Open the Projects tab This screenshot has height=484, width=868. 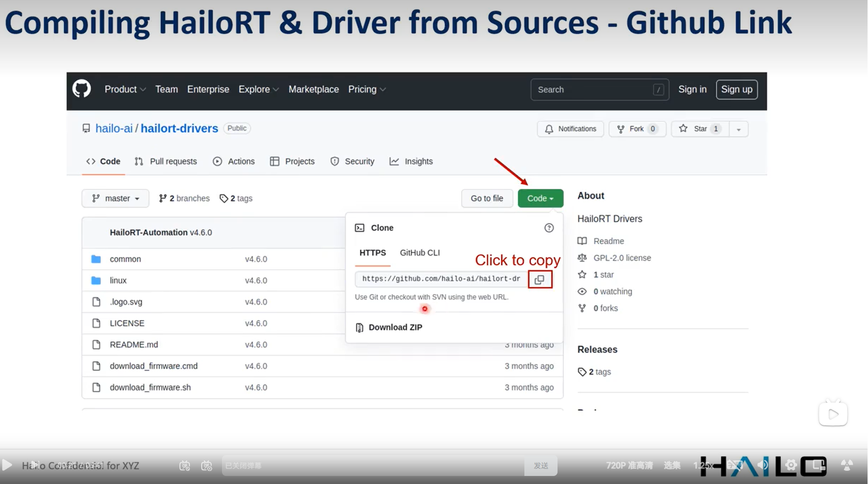(292, 161)
